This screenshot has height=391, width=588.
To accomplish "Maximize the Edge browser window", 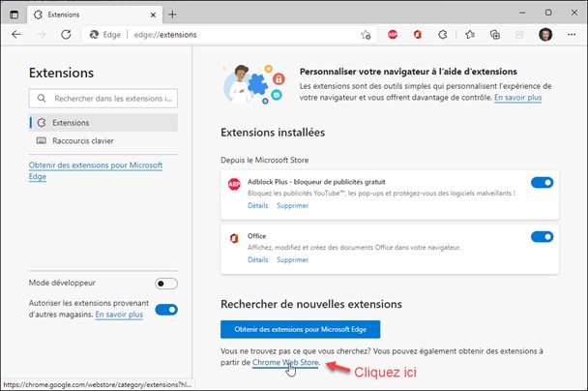I will (548, 13).
